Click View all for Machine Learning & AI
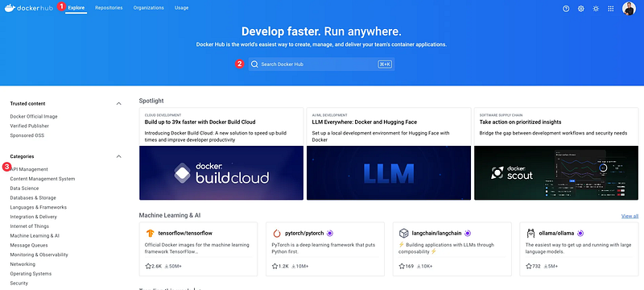The image size is (644, 290). (x=630, y=216)
